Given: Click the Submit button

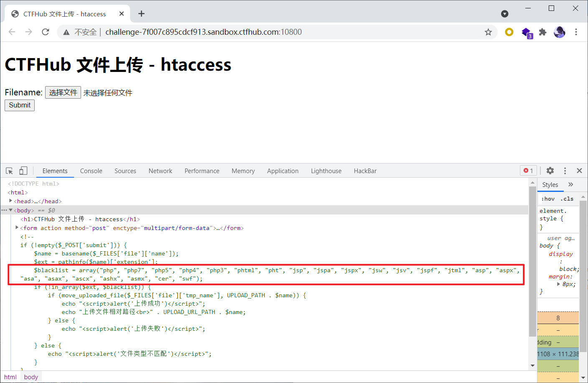Looking at the screenshot, I should pos(20,105).
